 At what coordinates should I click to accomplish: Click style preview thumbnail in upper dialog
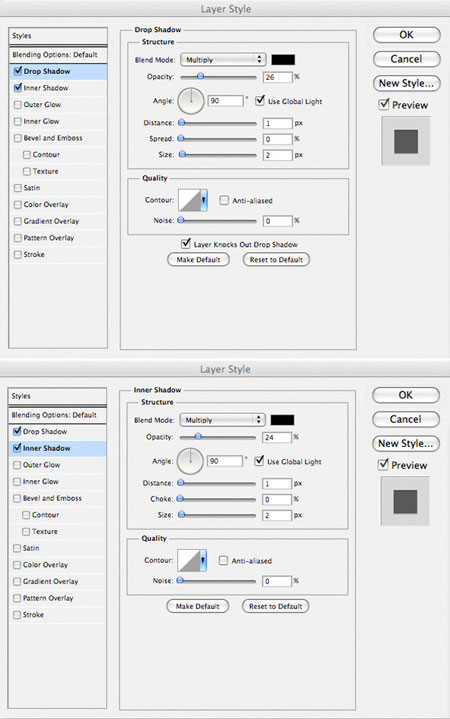tap(406, 141)
